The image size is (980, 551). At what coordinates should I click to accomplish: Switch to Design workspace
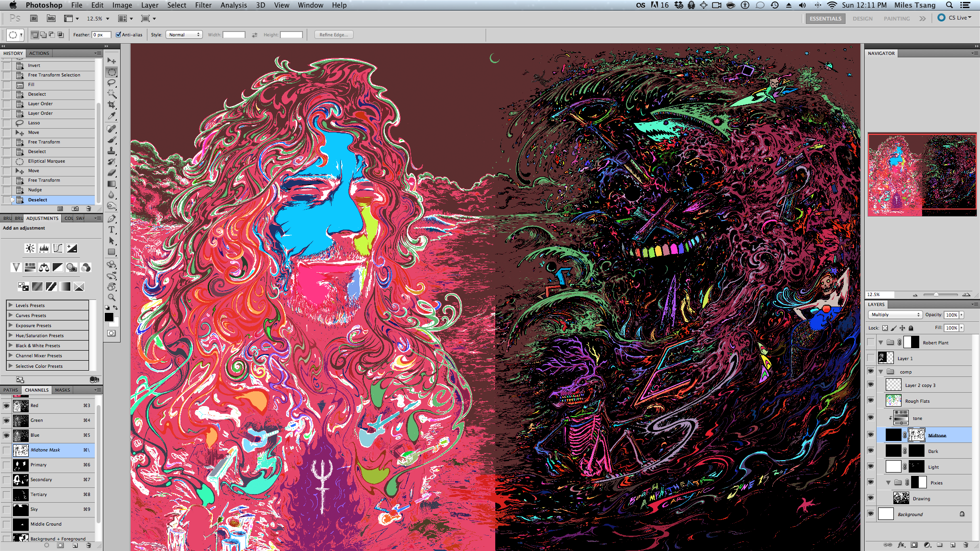point(862,18)
